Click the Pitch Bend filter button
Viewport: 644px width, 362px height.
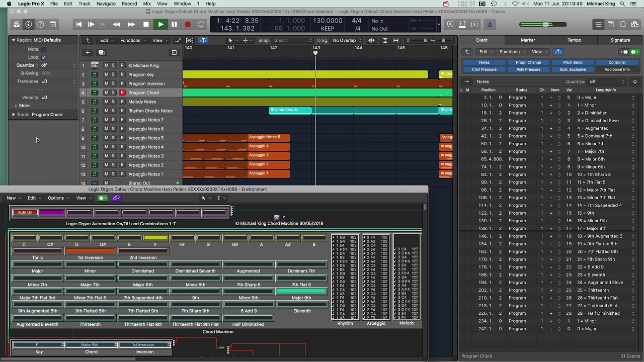[x=573, y=62]
